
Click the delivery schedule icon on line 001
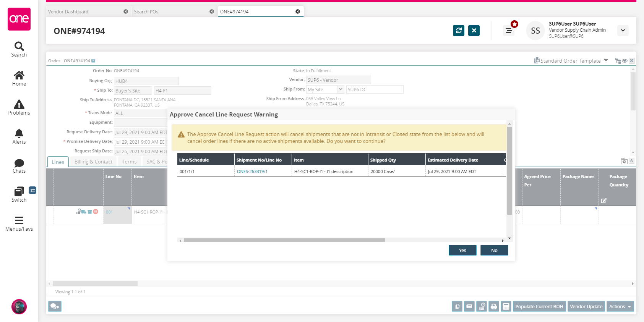[x=79, y=212]
